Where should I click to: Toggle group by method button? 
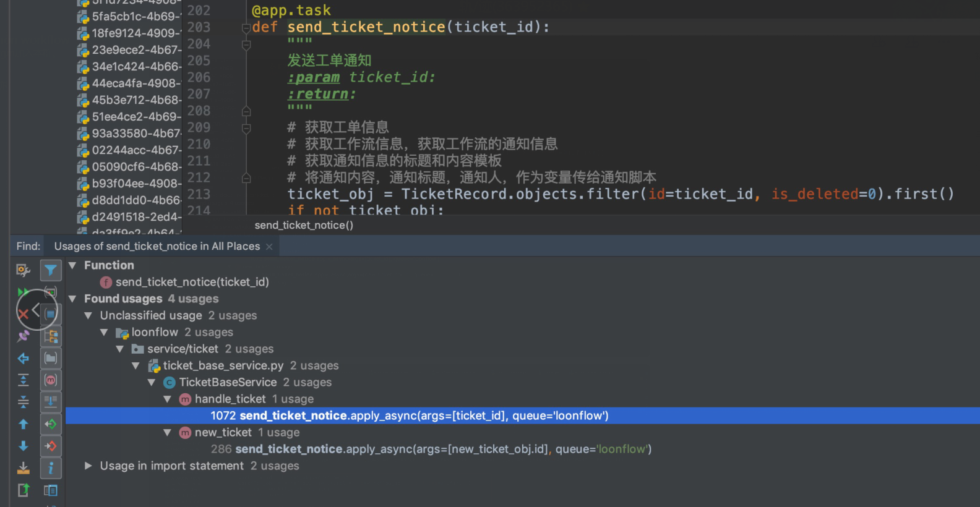click(51, 380)
